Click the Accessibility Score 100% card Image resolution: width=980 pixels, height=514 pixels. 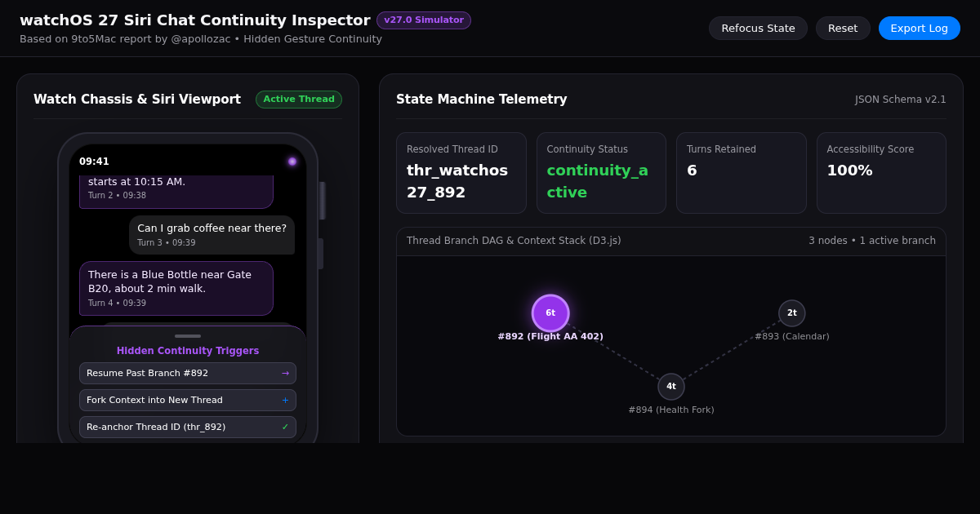(882, 173)
